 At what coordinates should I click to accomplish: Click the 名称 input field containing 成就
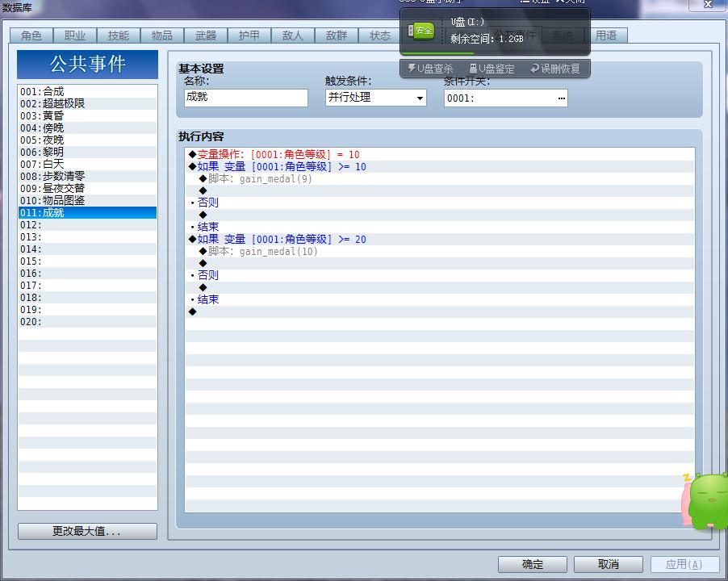(245, 98)
